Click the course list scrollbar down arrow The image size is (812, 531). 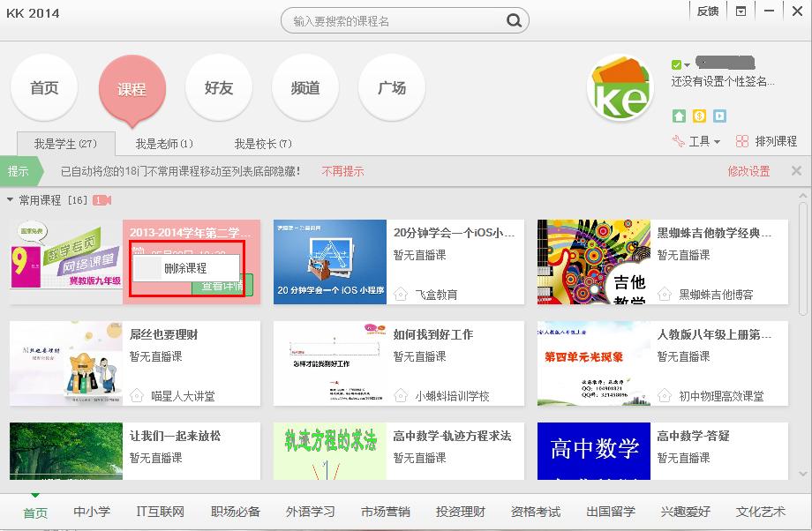(802, 473)
